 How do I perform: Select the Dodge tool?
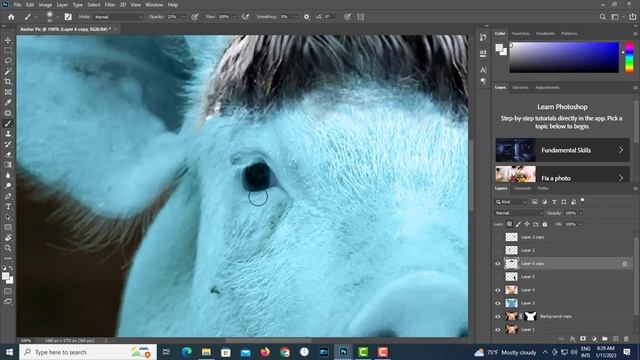point(8,186)
